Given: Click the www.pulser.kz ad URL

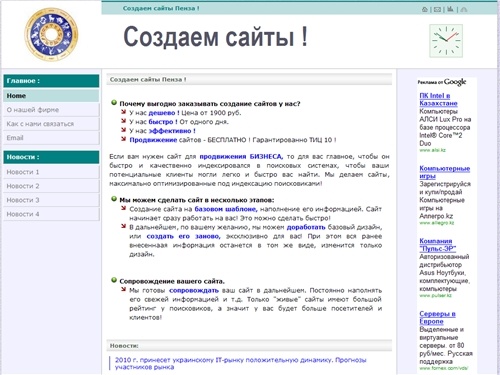Looking at the screenshot, I should coord(435,295).
